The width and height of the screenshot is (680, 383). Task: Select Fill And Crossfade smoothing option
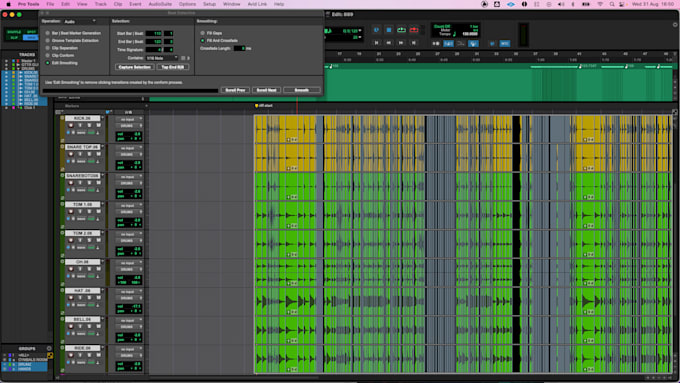(x=203, y=40)
